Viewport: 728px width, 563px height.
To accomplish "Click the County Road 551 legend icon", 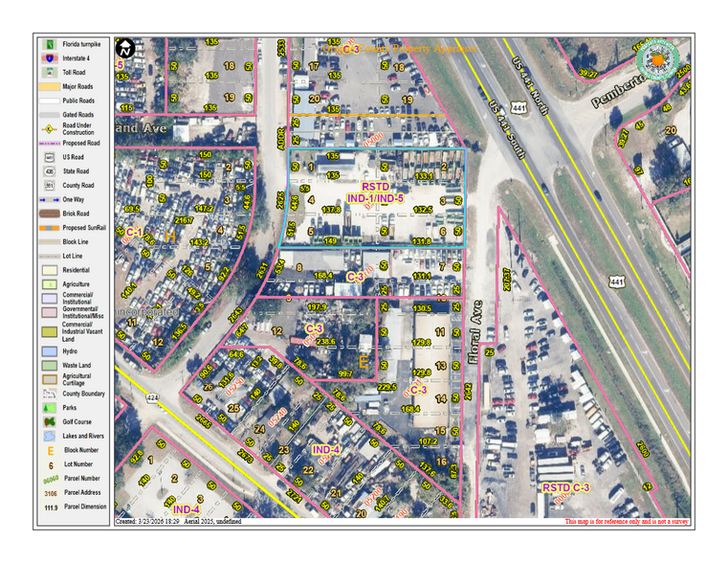I will click(48, 185).
